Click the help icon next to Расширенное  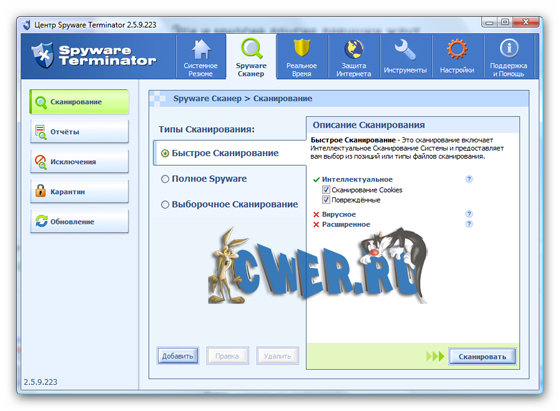469,224
